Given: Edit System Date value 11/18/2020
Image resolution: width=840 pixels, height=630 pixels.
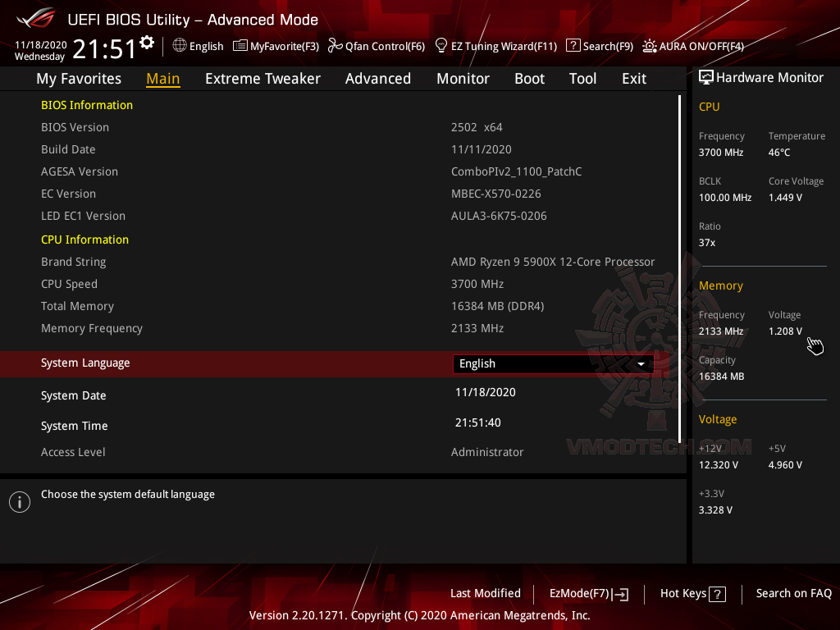Looking at the screenshot, I should tap(486, 392).
